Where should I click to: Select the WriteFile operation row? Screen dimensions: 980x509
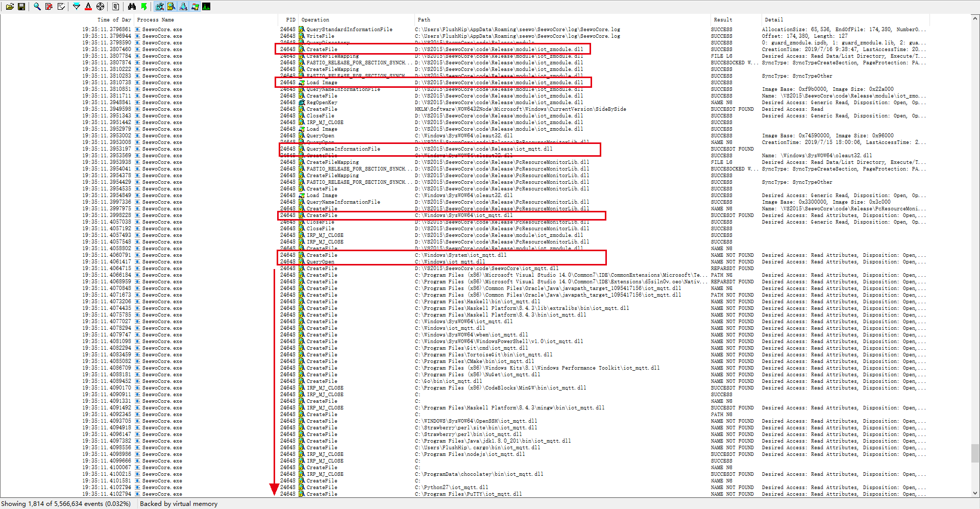320,36
